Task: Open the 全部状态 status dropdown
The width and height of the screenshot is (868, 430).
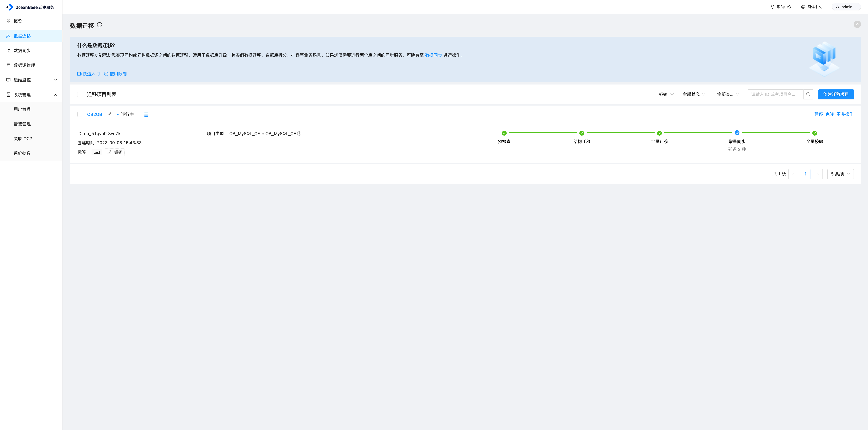Action: (x=694, y=94)
